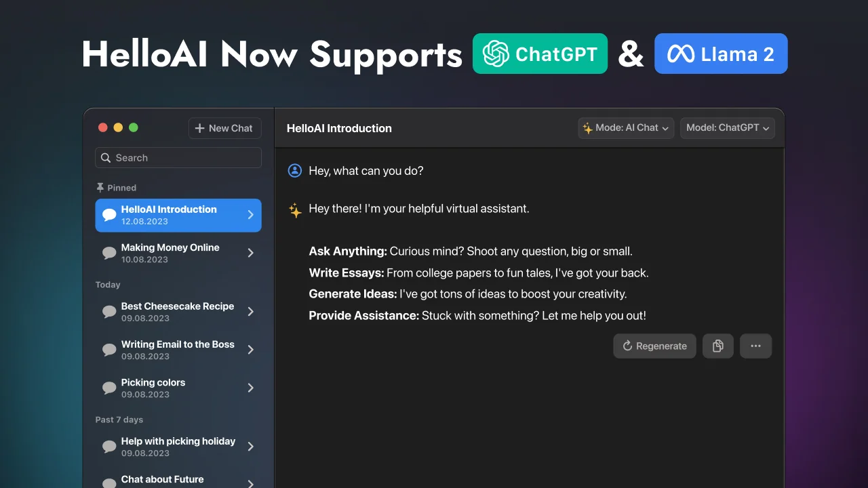Open the Chat about Future conversation
868x488 pixels.
tap(178, 479)
